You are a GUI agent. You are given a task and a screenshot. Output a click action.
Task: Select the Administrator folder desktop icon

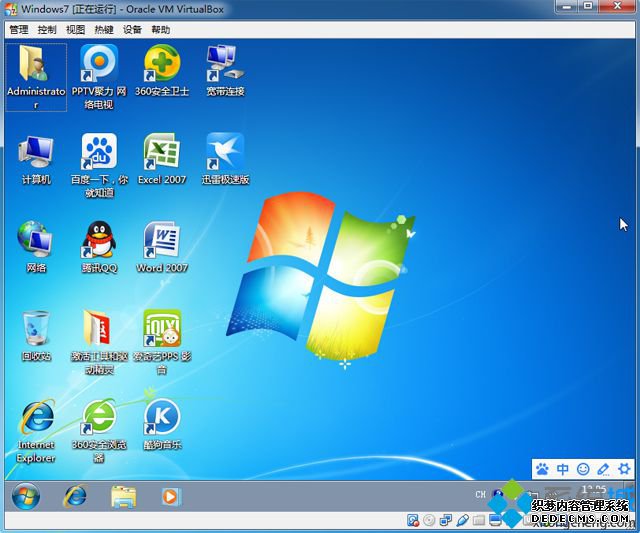[x=36, y=77]
